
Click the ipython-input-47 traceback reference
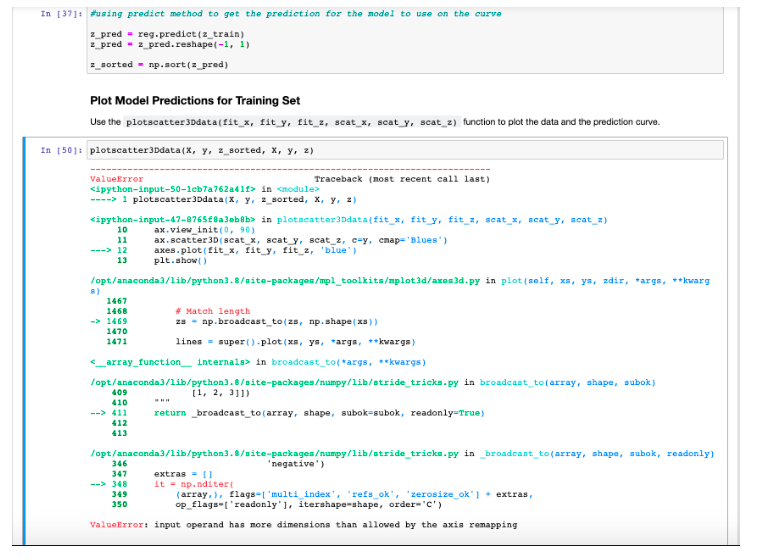click(173, 220)
